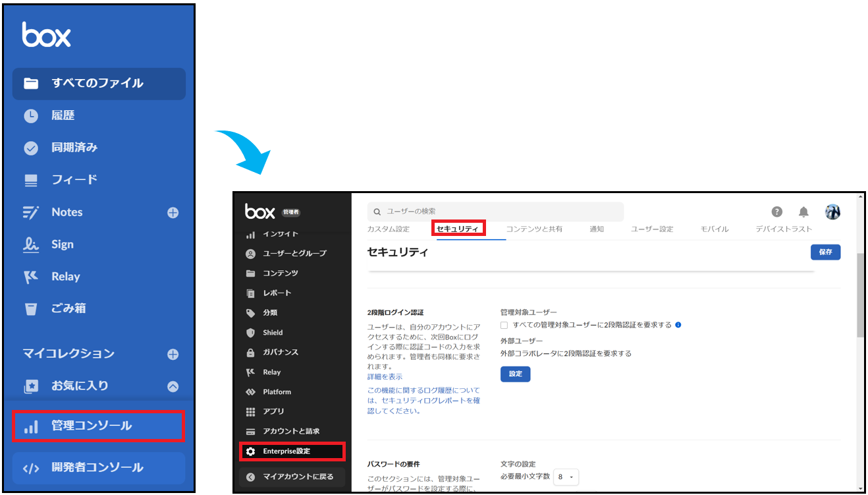Screen dimensions: 868x495
Task: Open Shield icon in admin sidebar
Action: pos(250,333)
